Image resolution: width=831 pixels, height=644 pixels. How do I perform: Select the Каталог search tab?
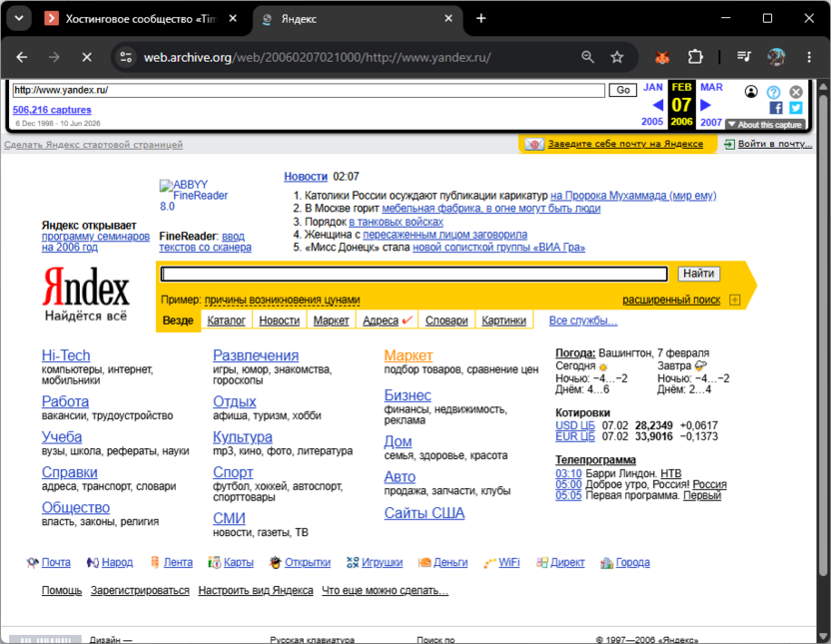click(227, 321)
